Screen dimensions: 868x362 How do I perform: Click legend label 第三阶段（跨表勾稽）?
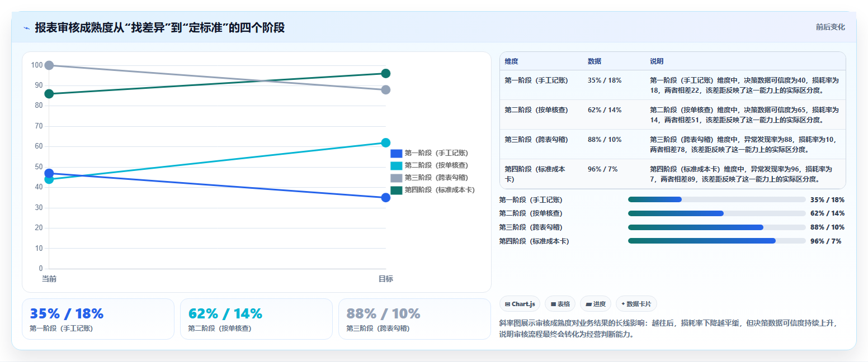436,178
